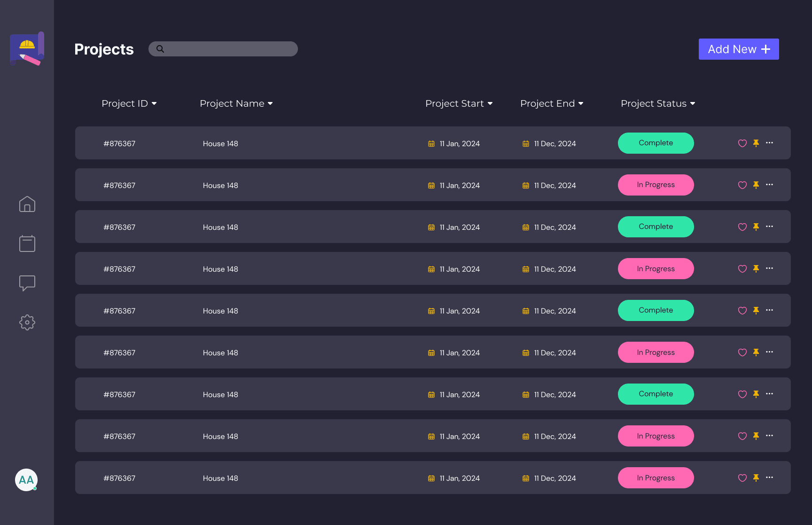Click the Projects page heading
The height and width of the screenshot is (525, 812).
(104, 49)
